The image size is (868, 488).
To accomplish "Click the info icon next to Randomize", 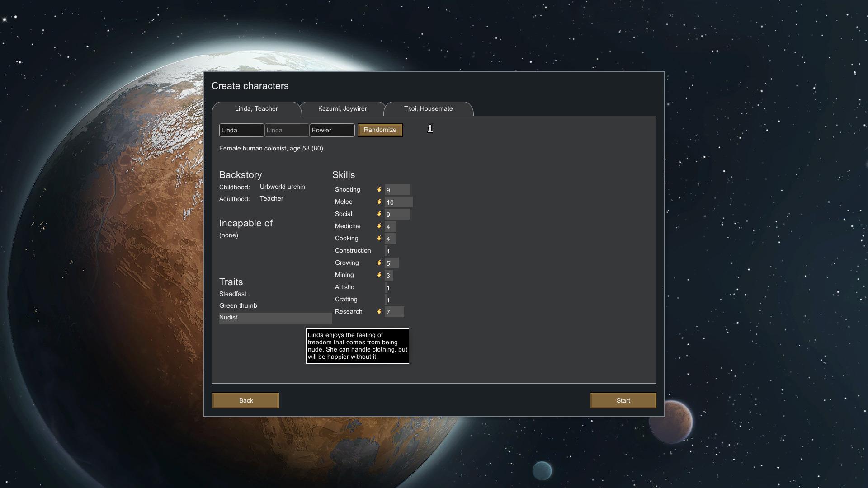I will click(430, 129).
